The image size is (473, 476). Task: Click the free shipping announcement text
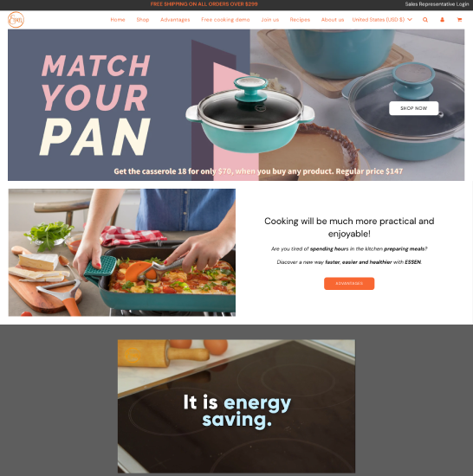(x=204, y=4)
